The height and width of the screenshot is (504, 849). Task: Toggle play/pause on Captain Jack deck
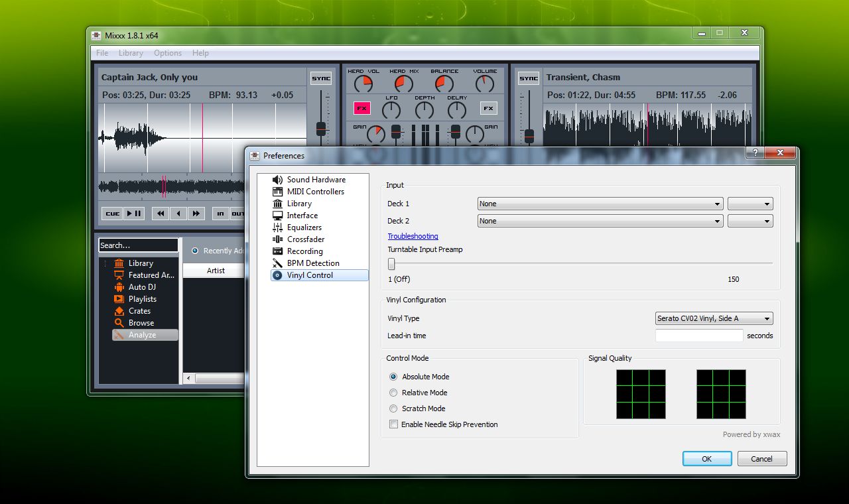coord(134,214)
